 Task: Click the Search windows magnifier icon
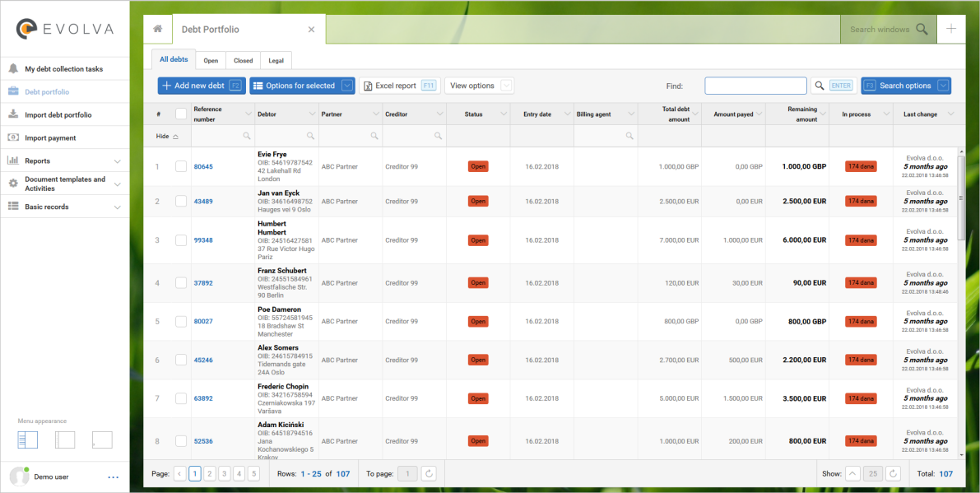922,29
